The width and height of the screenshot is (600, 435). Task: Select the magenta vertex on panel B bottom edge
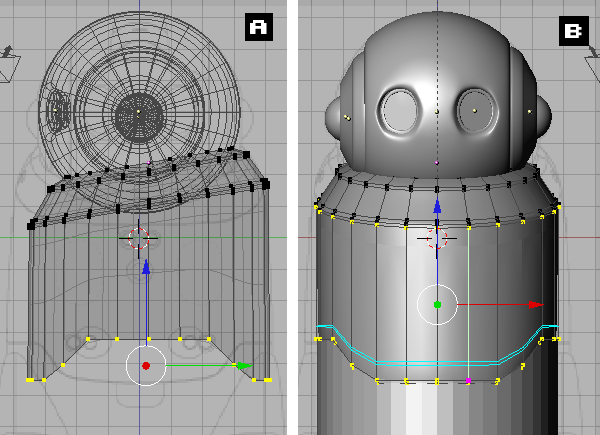[x=468, y=381]
